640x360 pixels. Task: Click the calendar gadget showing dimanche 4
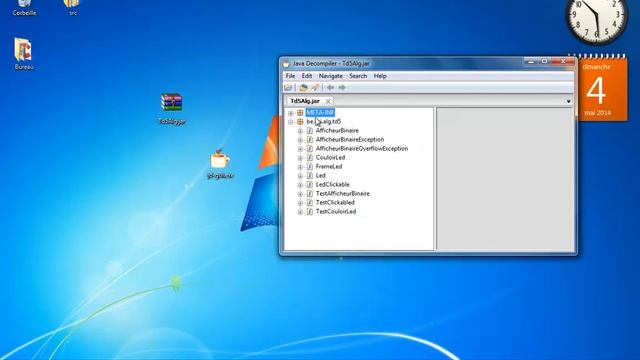point(602,87)
